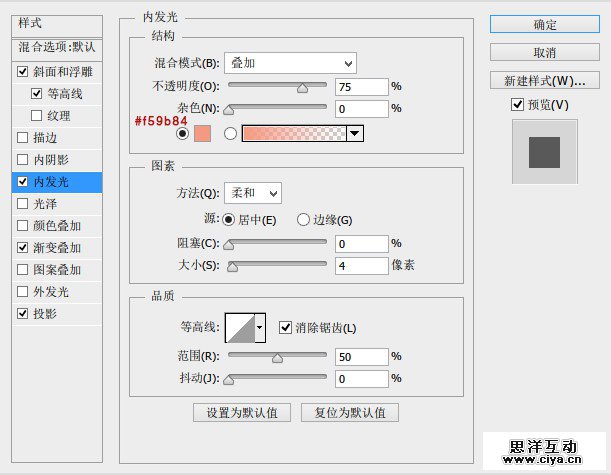Select 边缘(G) source radio
This screenshot has width=611, height=475.
303,220
